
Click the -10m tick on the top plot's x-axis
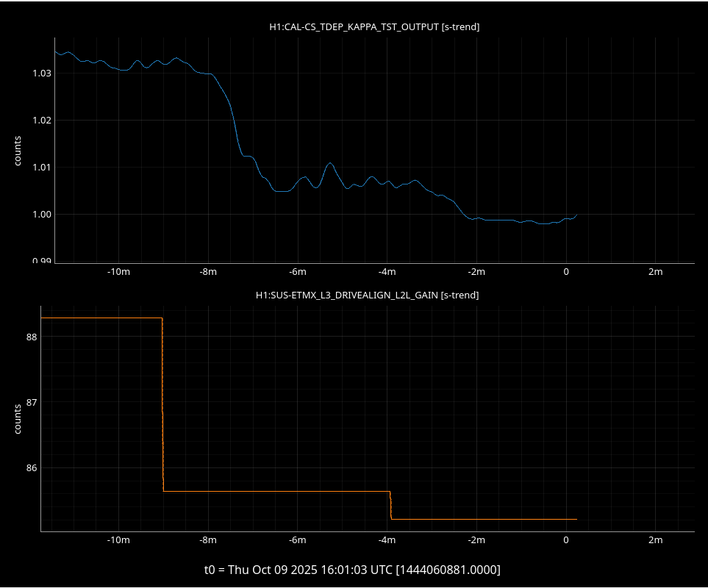118,272
